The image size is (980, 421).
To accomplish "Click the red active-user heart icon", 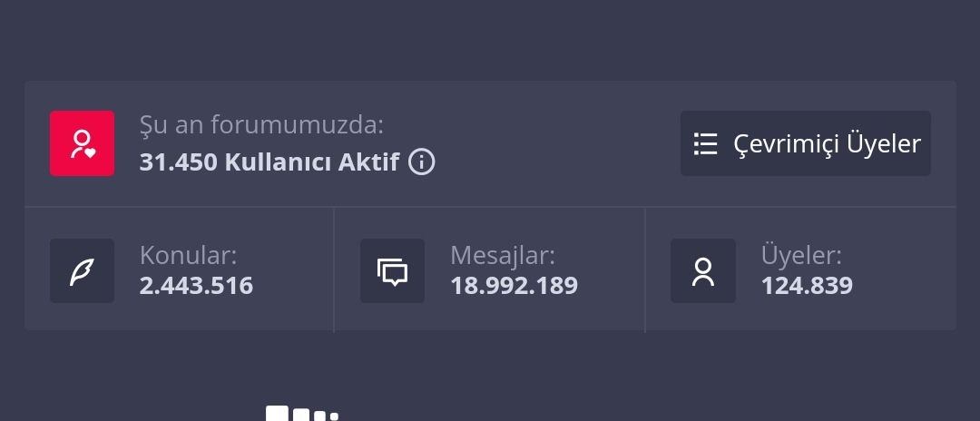I will tap(82, 143).
